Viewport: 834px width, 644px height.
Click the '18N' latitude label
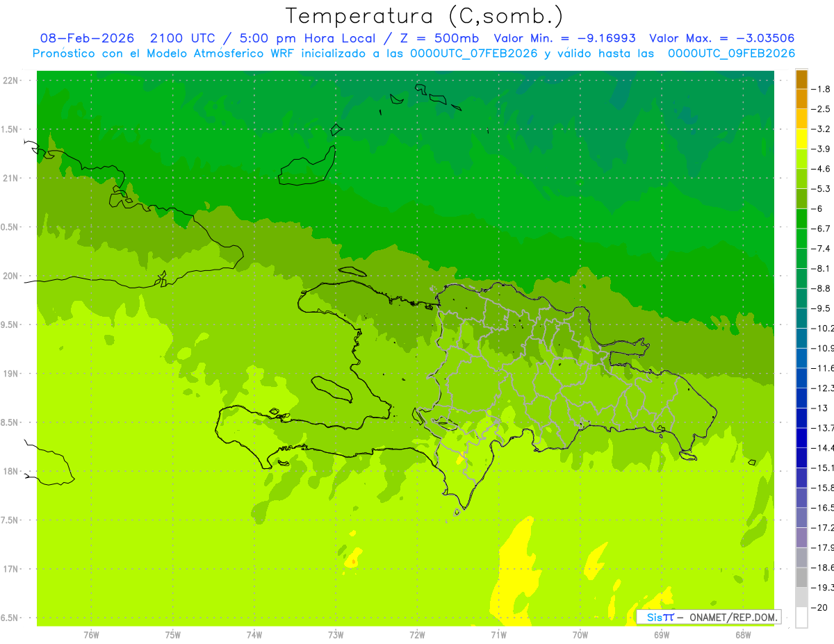(x=12, y=471)
